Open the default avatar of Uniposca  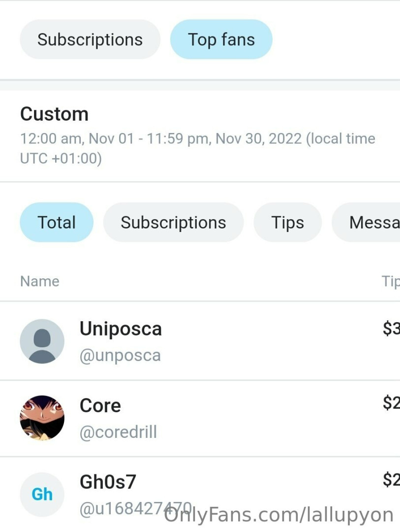(x=42, y=341)
